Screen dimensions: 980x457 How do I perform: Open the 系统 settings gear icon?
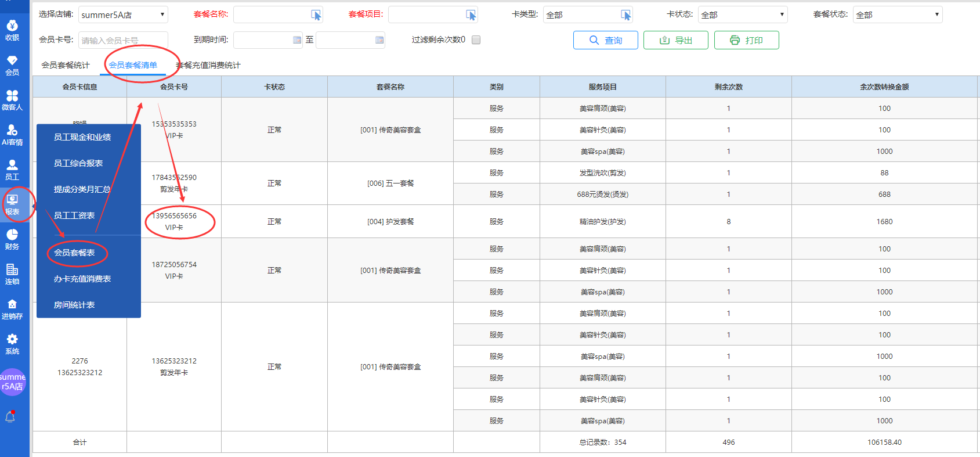pos(12,344)
